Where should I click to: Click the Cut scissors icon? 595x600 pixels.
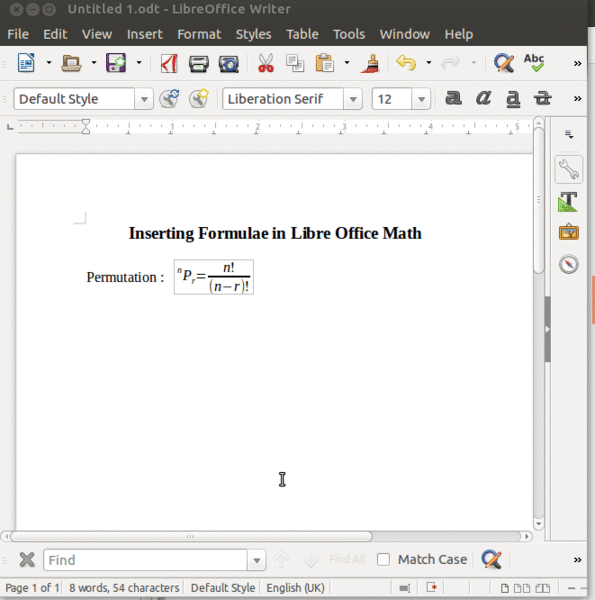point(266,63)
